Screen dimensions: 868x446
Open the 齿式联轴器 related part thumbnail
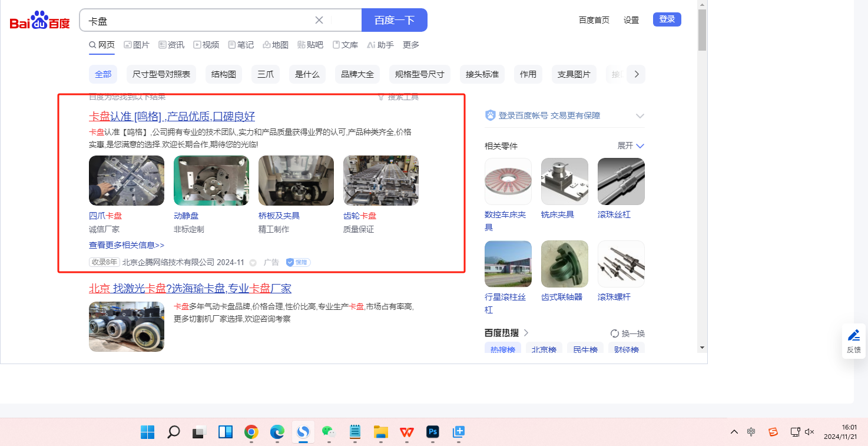(565, 264)
